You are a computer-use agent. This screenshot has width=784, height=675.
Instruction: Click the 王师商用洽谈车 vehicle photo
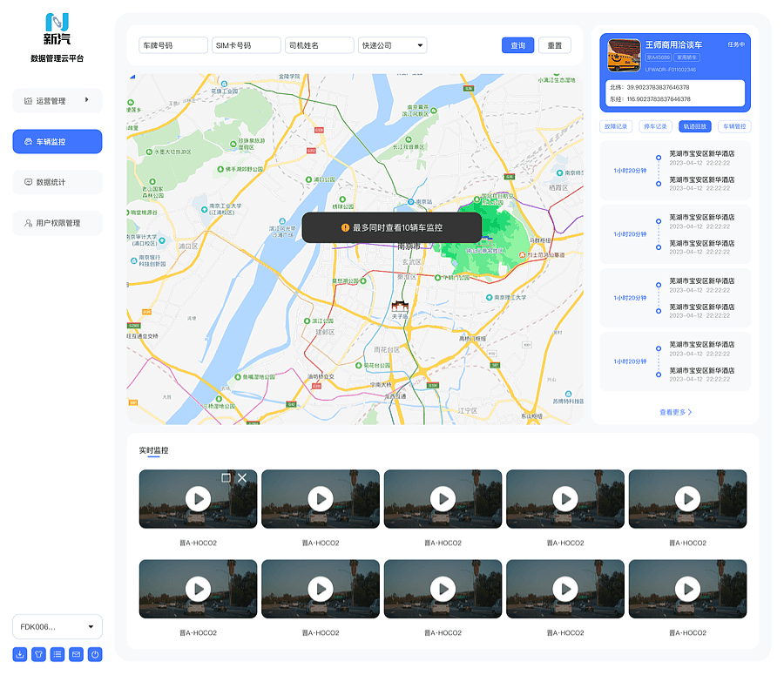pos(624,55)
